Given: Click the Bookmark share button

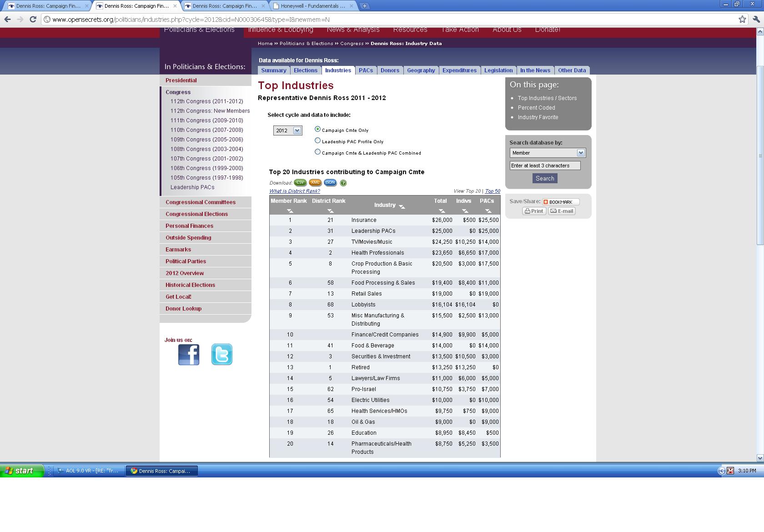Looking at the screenshot, I should click(561, 202).
